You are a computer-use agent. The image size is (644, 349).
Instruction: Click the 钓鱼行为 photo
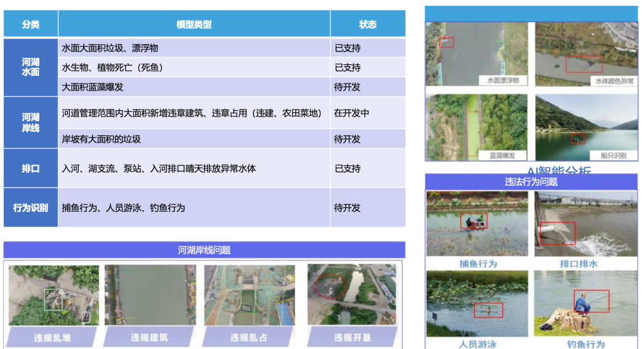pos(586,304)
